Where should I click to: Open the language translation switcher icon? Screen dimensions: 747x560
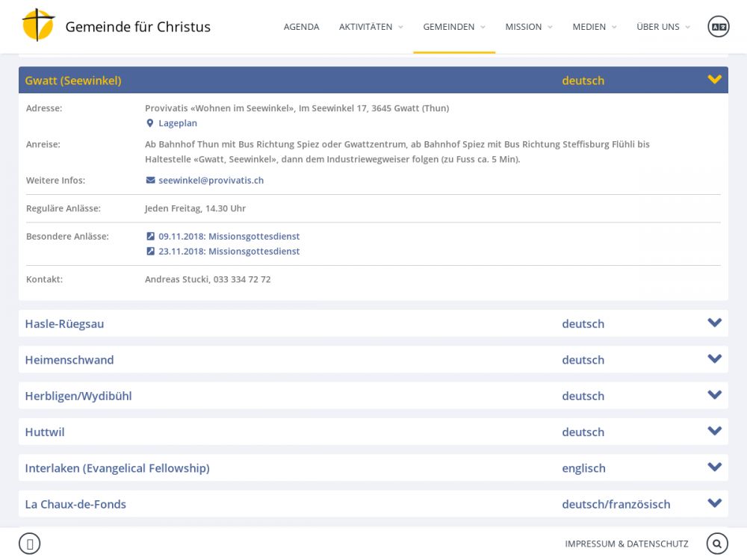point(718,26)
